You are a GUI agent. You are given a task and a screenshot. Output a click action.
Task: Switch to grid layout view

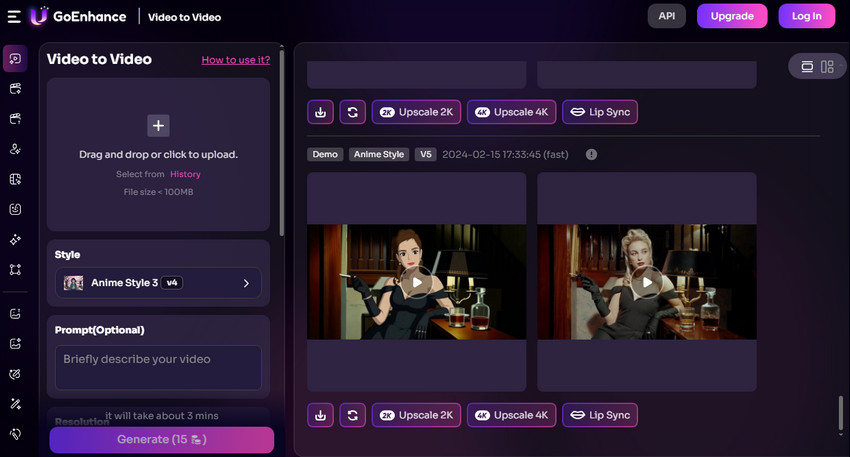pyautogui.click(x=827, y=67)
